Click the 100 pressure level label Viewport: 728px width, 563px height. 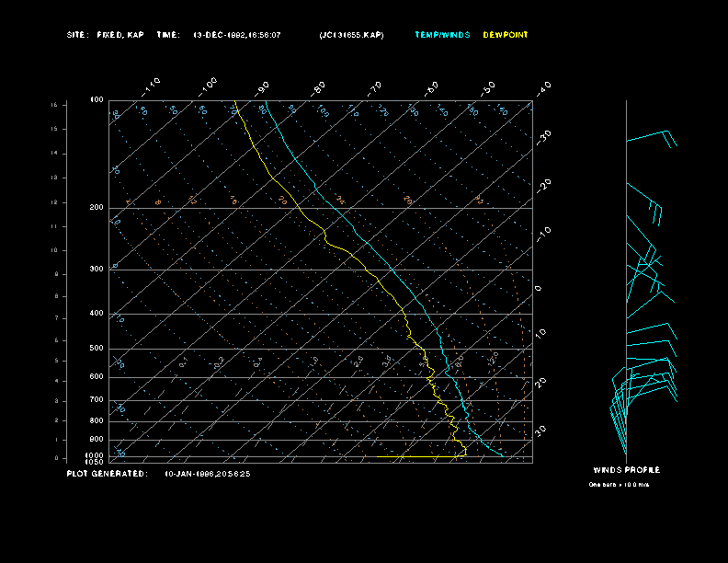97,99
